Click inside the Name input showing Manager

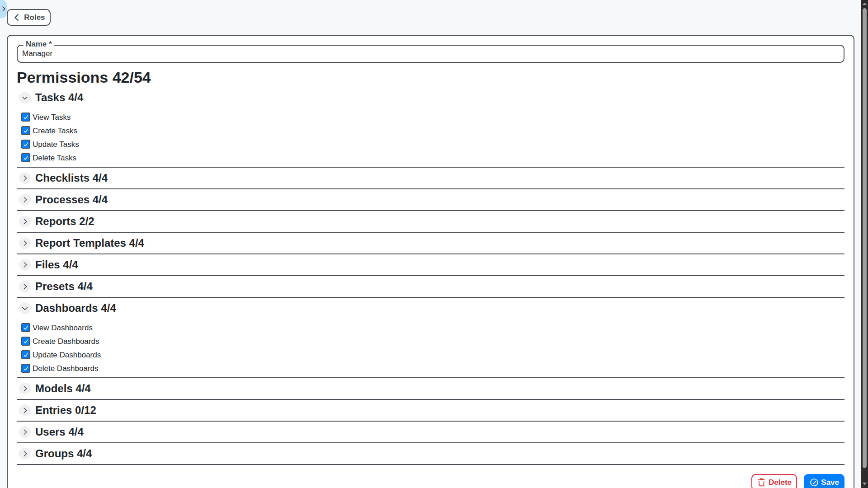point(181,53)
